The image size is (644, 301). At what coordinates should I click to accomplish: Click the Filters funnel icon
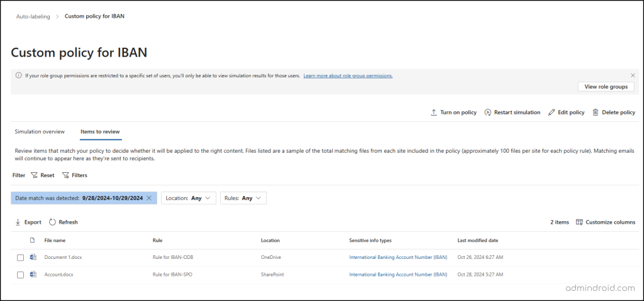[x=65, y=175]
